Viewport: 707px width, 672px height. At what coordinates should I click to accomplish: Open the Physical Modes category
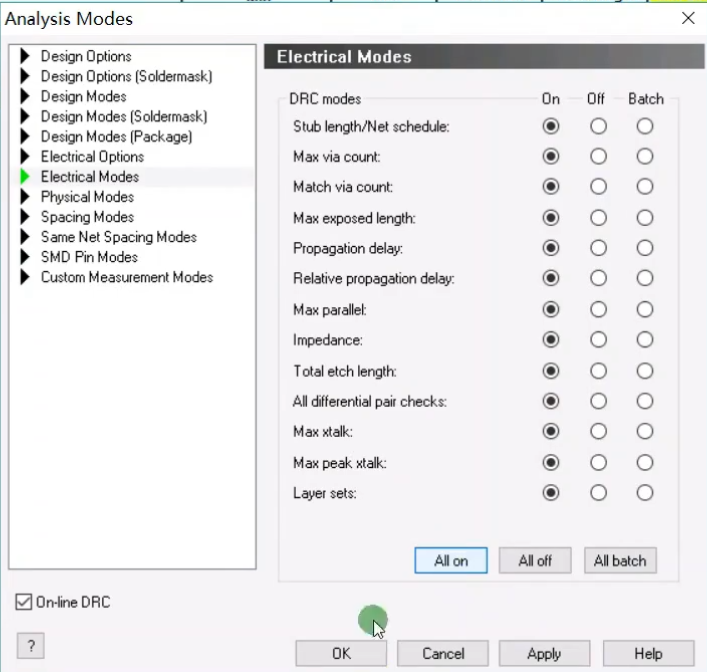(87, 197)
